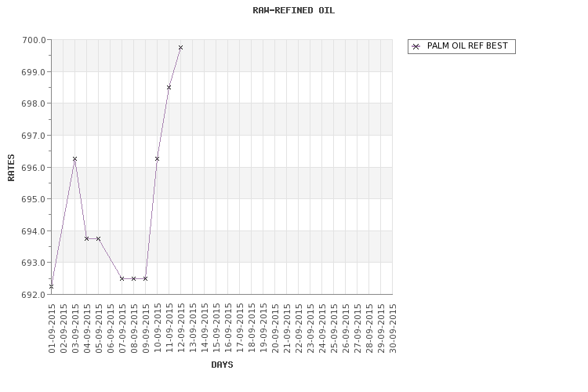
Task: Select the 692.0 y-axis tick label
Action: click(x=34, y=295)
